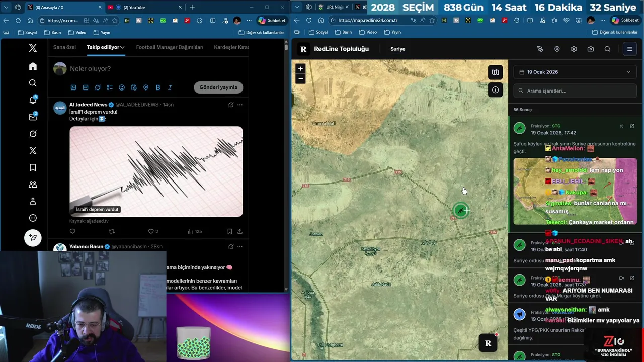Screen dimensions: 644x362
Task: Click the Arama işaretleri search field
Action: tap(575, 91)
